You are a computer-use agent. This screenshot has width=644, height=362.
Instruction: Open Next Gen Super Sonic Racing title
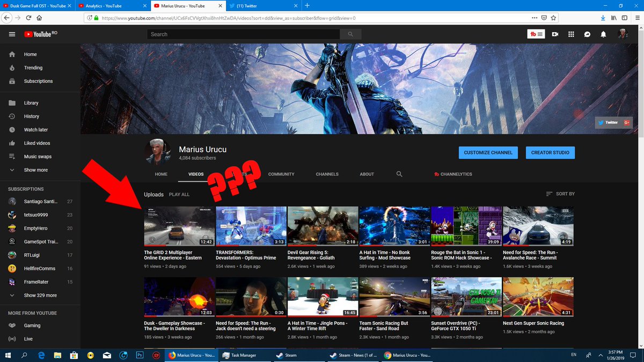coord(533,323)
